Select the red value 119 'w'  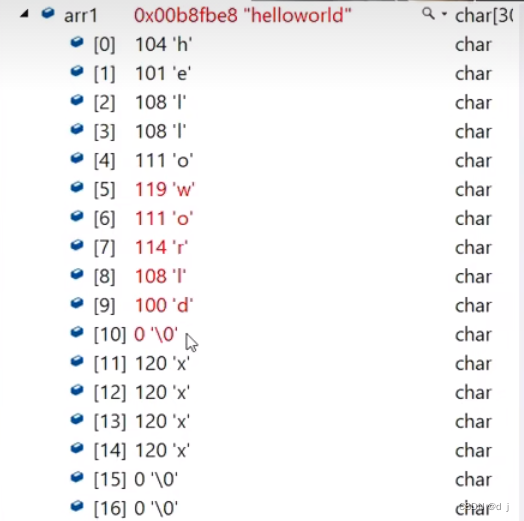coord(165,189)
